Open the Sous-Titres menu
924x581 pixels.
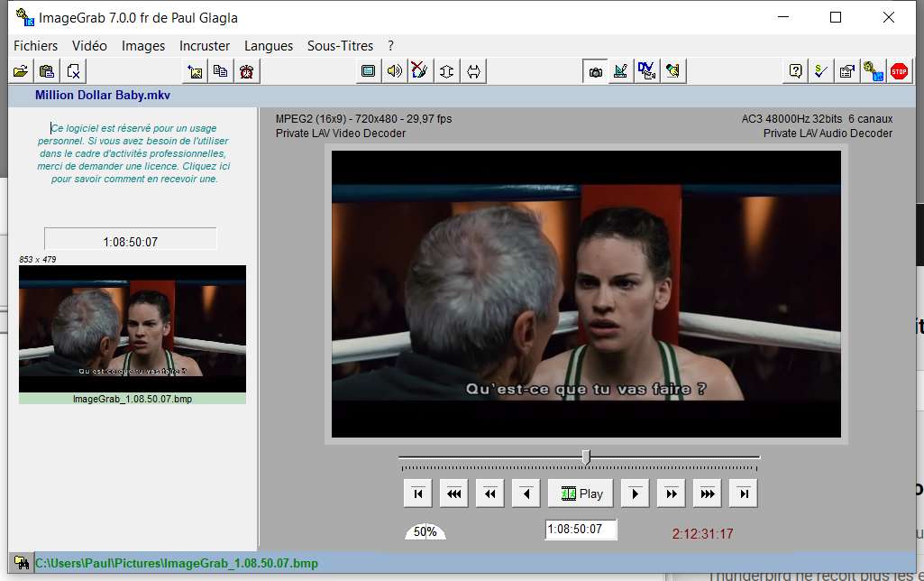pyautogui.click(x=340, y=45)
